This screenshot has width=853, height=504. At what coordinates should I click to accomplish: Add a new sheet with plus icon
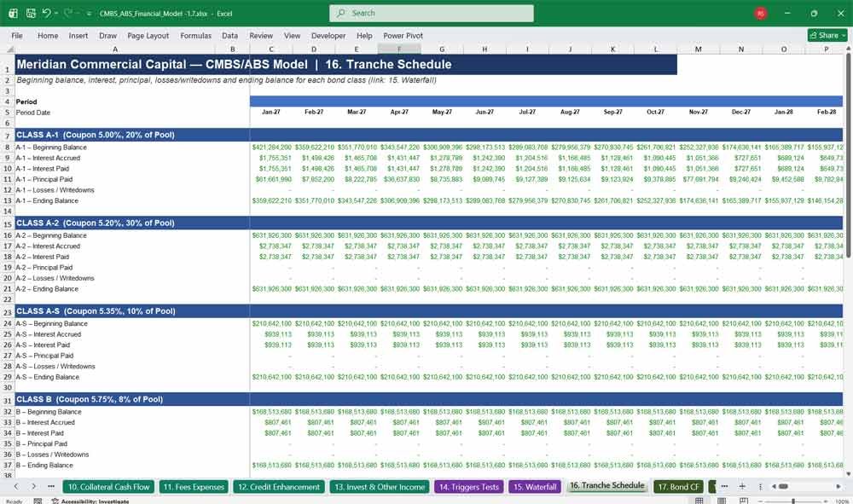[x=742, y=487]
